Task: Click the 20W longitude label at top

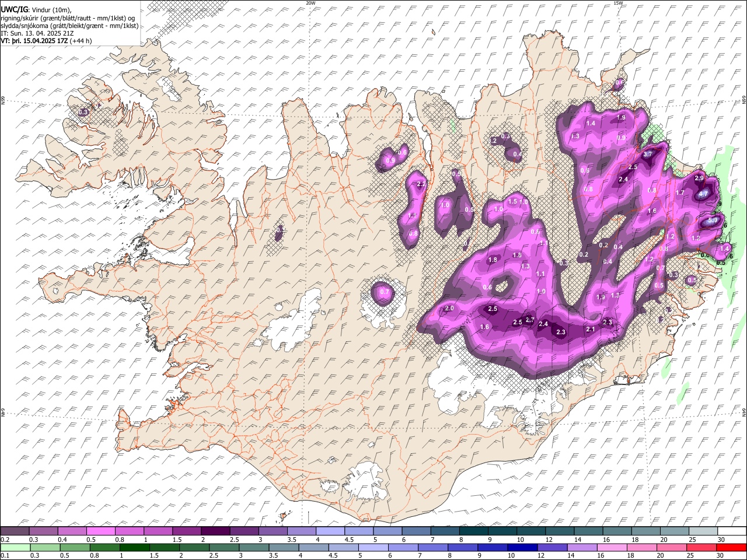Action: tap(310, 3)
